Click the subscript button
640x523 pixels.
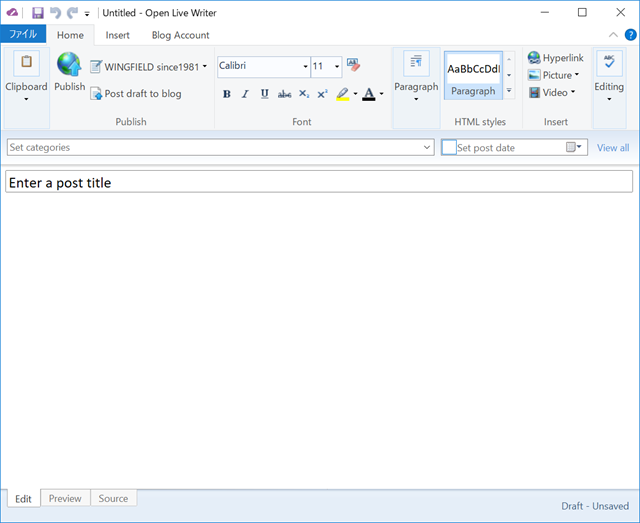[x=303, y=94]
